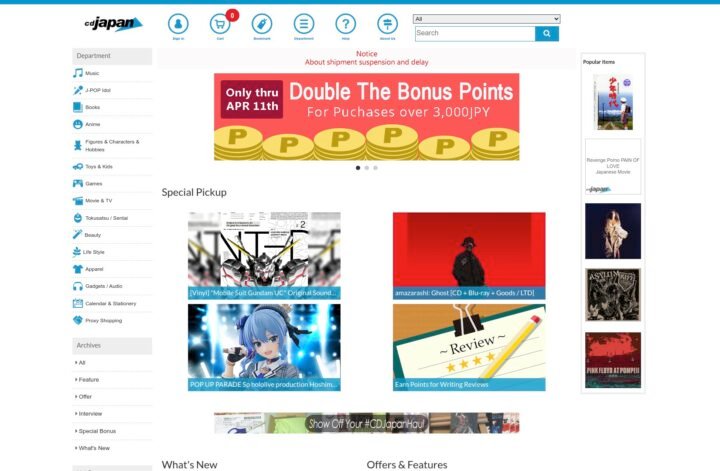
Task: Open the search category dropdown showing All
Action: pyautogui.click(x=486, y=19)
